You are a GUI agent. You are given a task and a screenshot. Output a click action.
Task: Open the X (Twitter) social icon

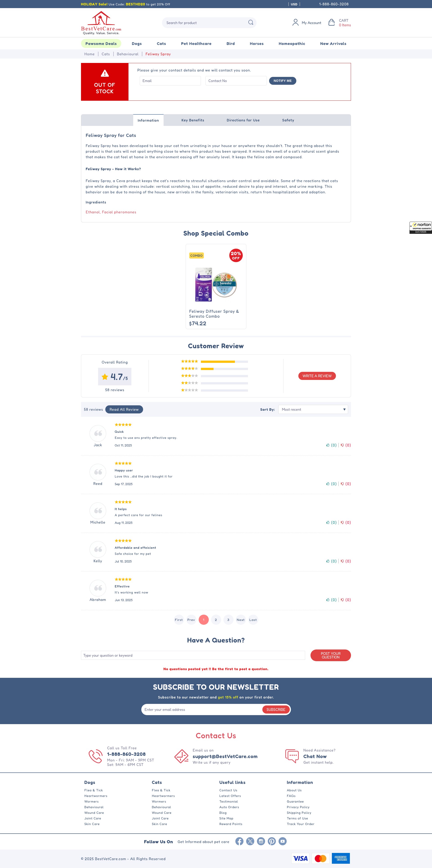250,841
